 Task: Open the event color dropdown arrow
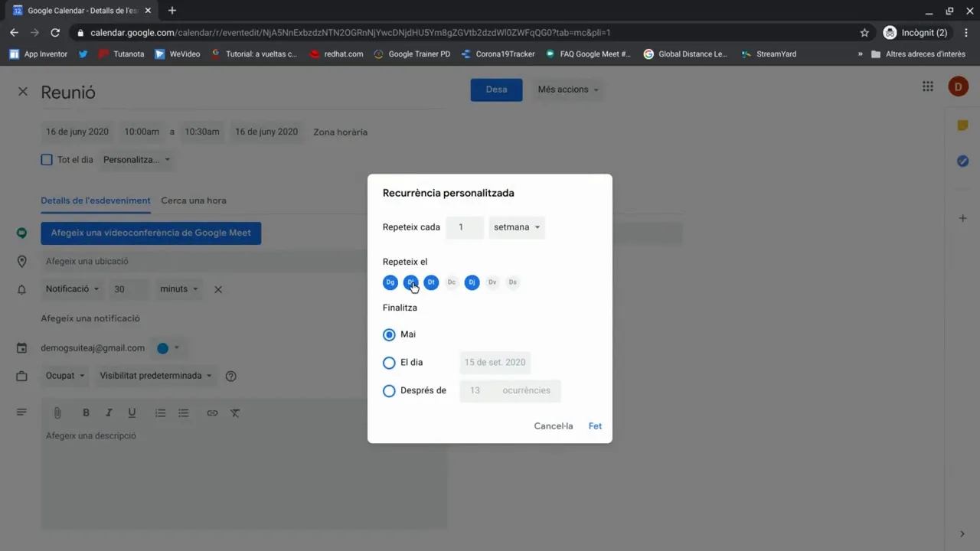click(177, 348)
